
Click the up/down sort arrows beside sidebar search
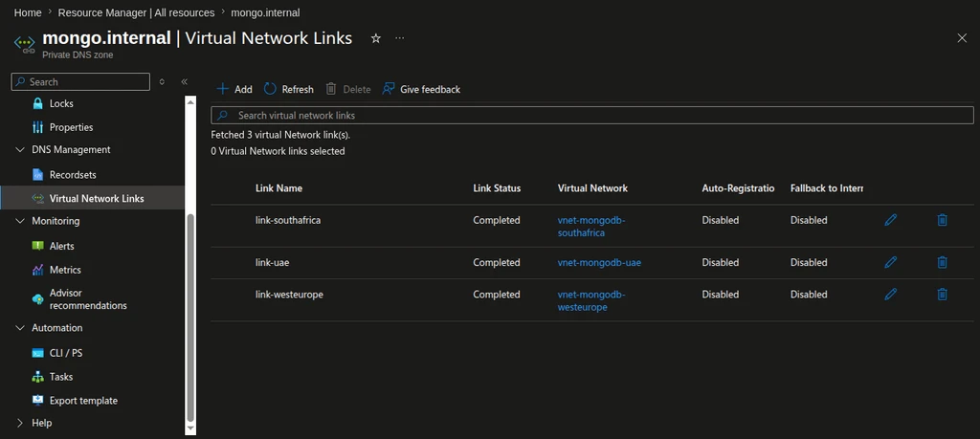(162, 82)
